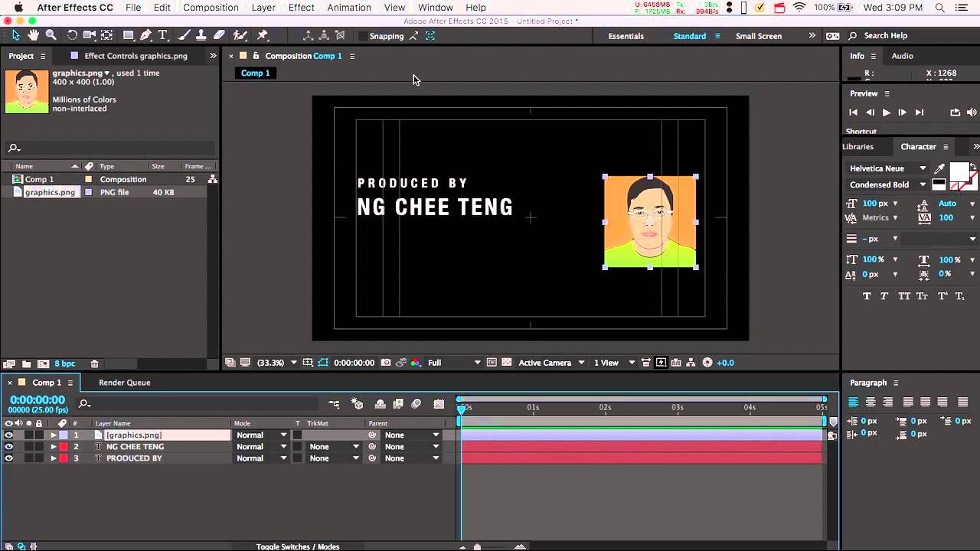Expand the PRODUCED BY layer properties

click(54, 458)
